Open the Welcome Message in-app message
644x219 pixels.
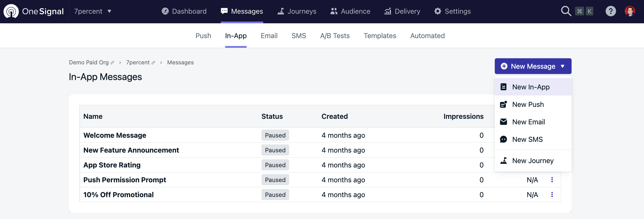click(x=115, y=135)
